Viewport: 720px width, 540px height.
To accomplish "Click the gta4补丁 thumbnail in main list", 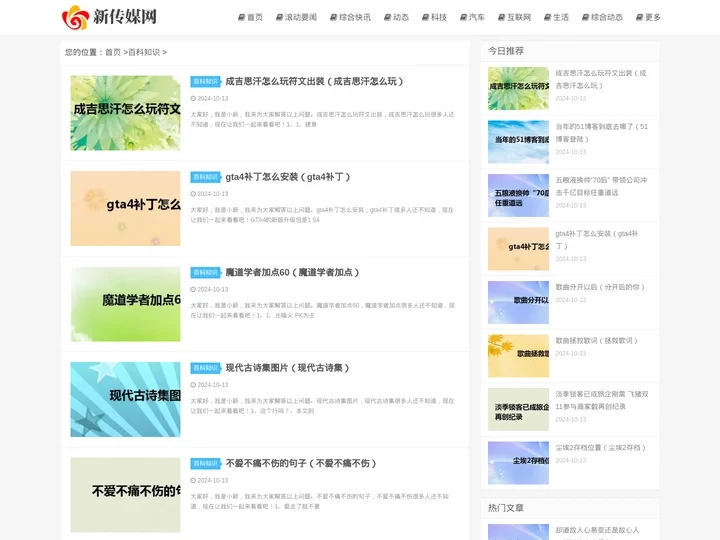I will click(125, 208).
